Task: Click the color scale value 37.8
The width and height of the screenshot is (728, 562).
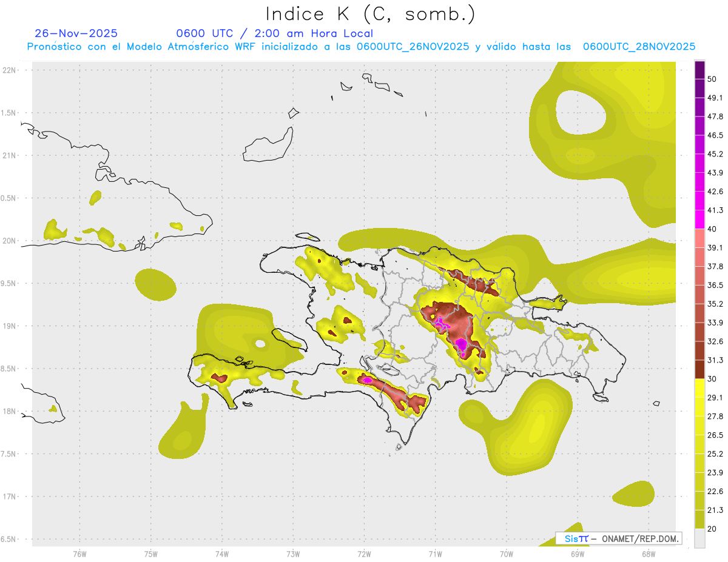Action: coord(715,266)
